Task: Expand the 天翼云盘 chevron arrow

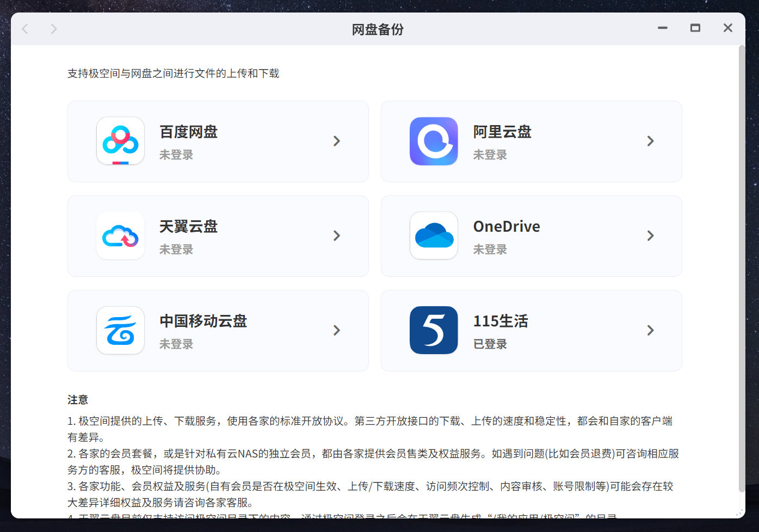Action: 337,236
